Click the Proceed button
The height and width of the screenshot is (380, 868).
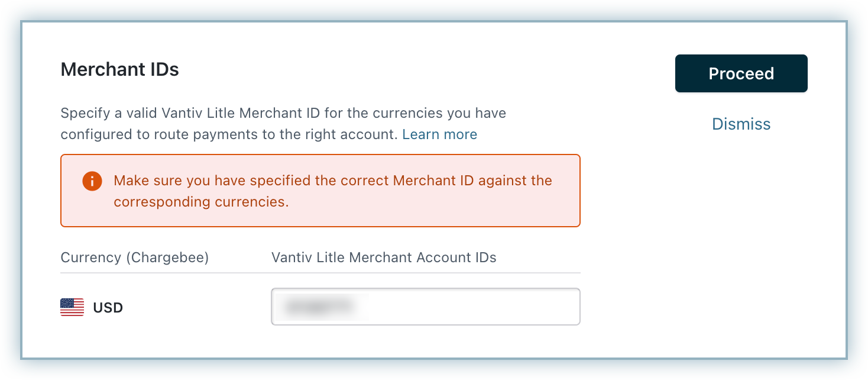tap(741, 73)
